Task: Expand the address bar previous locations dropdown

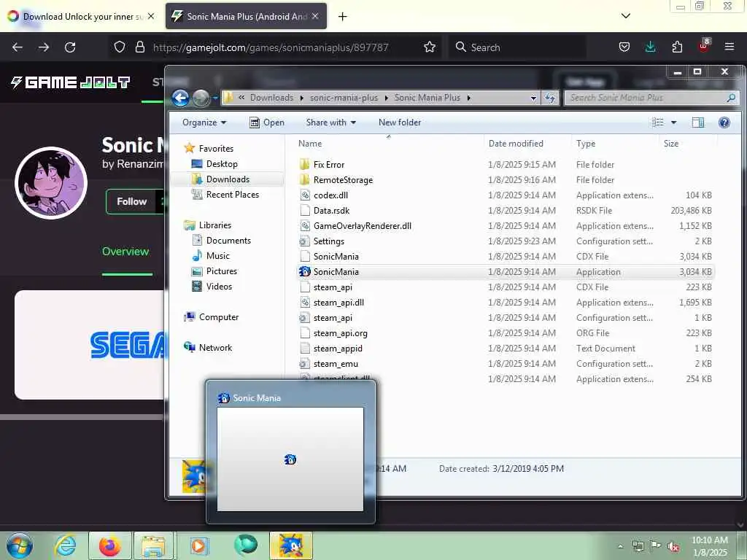Action: 533,98
